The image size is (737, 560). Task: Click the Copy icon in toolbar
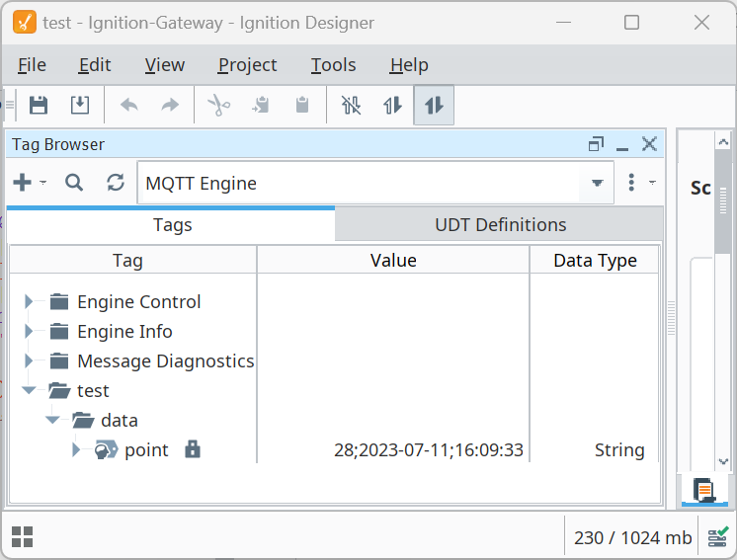point(261,106)
